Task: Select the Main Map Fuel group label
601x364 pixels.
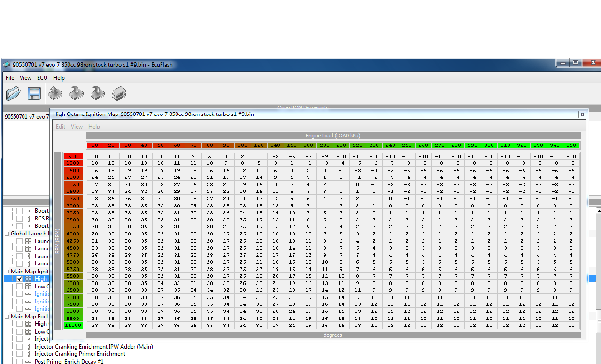Action: [x=30, y=316]
